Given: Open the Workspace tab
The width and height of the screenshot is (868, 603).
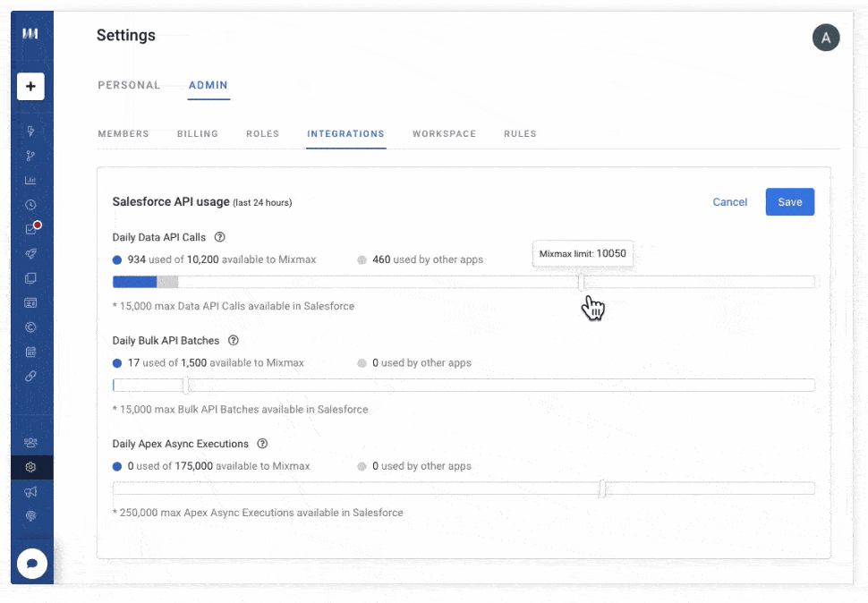Looking at the screenshot, I should 444,134.
